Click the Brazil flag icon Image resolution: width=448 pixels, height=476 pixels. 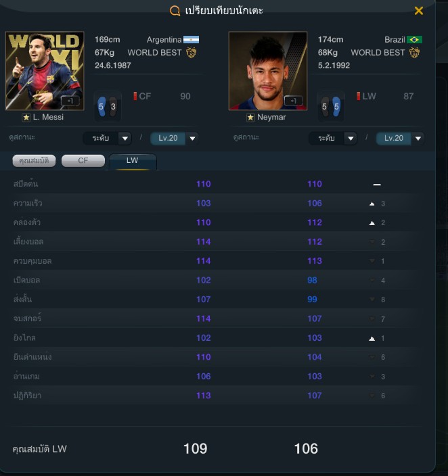click(414, 40)
